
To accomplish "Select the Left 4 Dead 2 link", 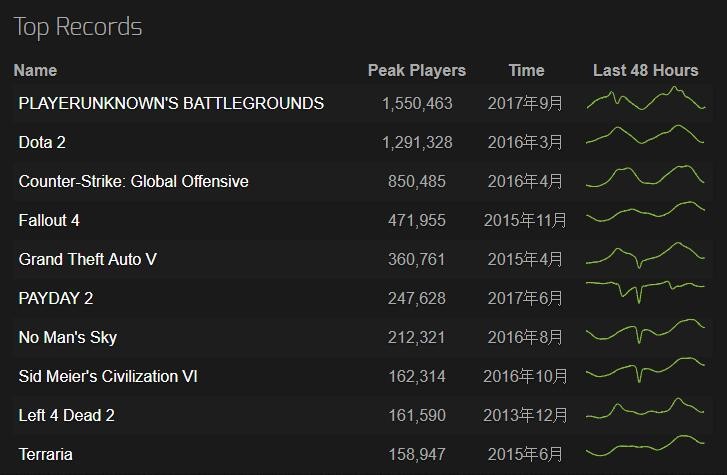I will (x=66, y=415).
